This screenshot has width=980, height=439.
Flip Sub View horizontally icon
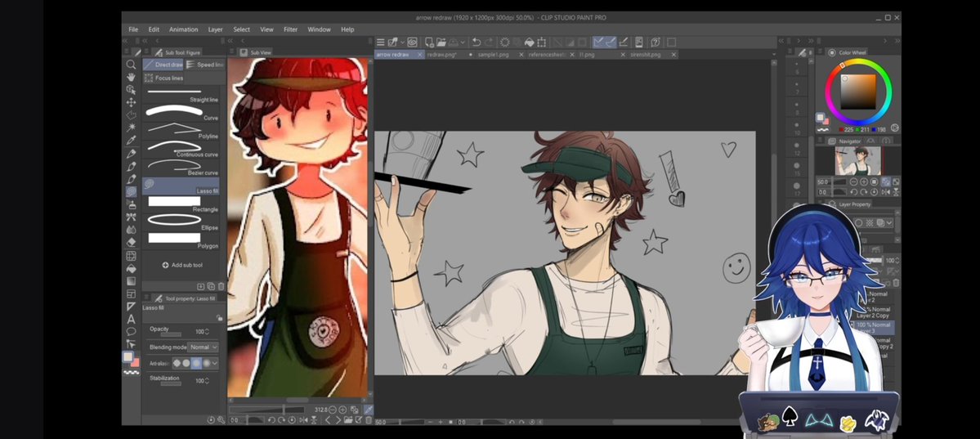[x=304, y=420]
